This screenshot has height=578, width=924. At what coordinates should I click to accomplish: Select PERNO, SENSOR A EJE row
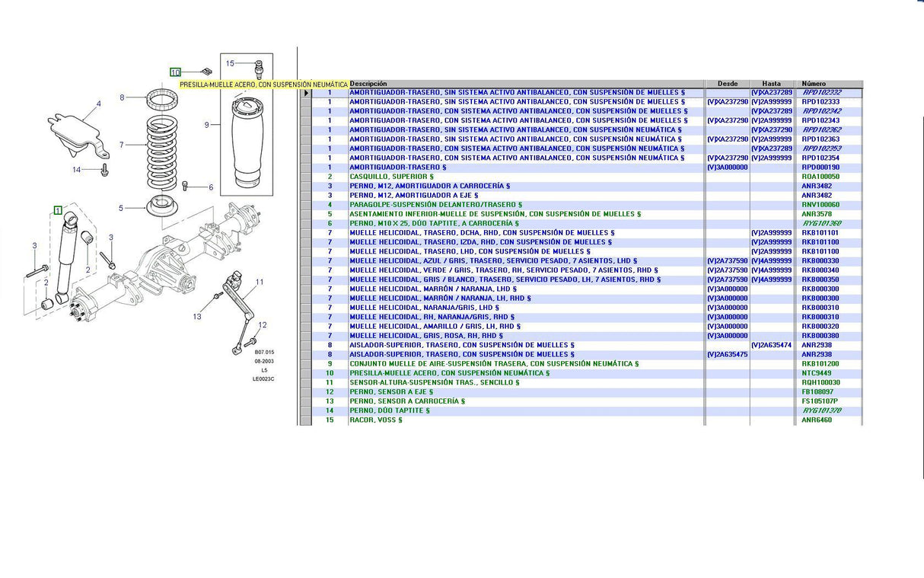coord(581,392)
